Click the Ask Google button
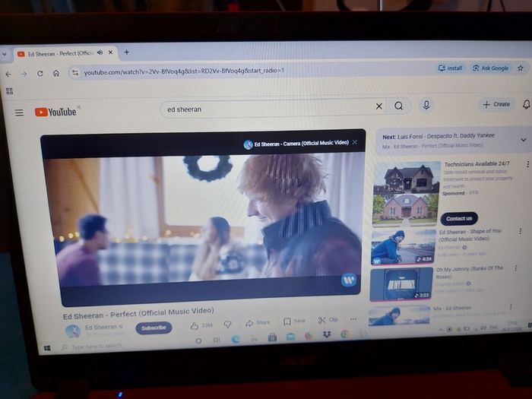The image size is (532, 399). coord(491,68)
